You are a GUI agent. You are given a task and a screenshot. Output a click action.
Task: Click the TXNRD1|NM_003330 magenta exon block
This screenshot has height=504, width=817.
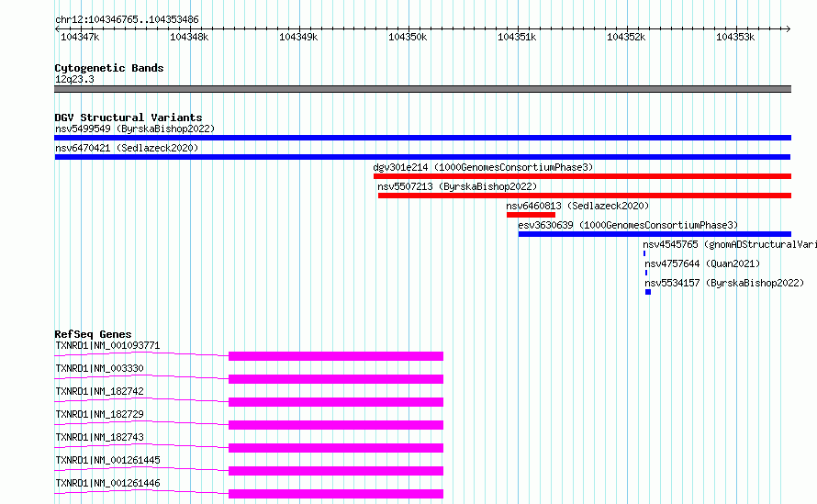336,379
